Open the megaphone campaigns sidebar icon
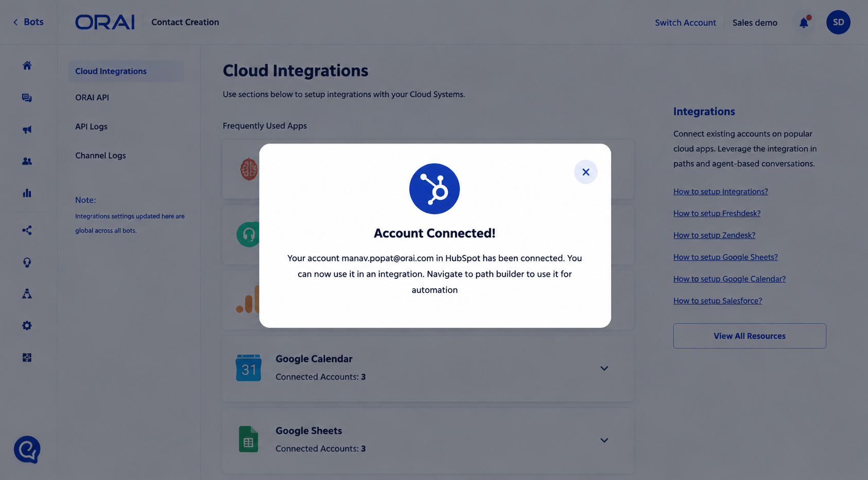This screenshot has width=868, height=480. click(27, 130)
